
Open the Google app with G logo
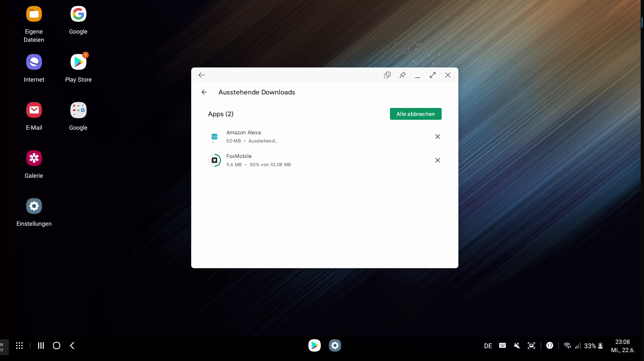coord(78,14)
